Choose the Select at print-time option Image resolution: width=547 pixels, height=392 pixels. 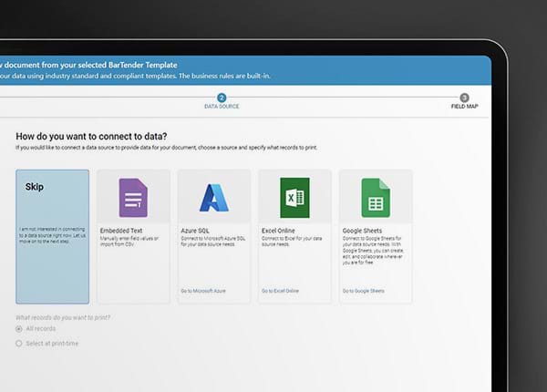tap(19, 343)
